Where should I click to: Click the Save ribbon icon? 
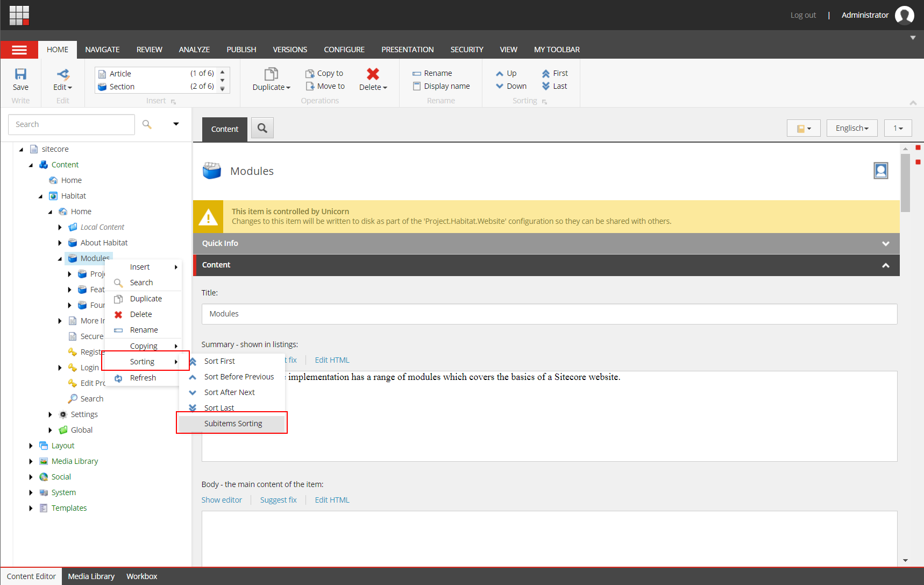pos(20,74)
